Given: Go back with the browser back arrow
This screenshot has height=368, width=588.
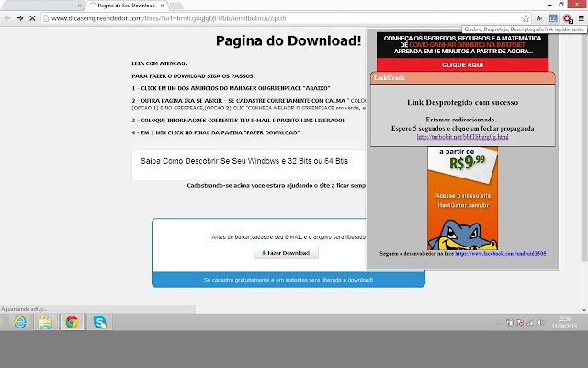Looking at the screenshot, I should point(7,18).
